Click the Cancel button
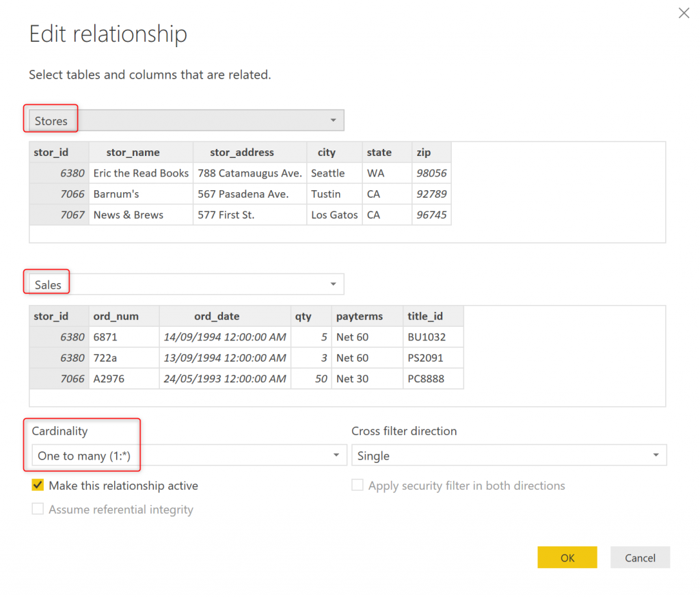 (x=640, y=557)
